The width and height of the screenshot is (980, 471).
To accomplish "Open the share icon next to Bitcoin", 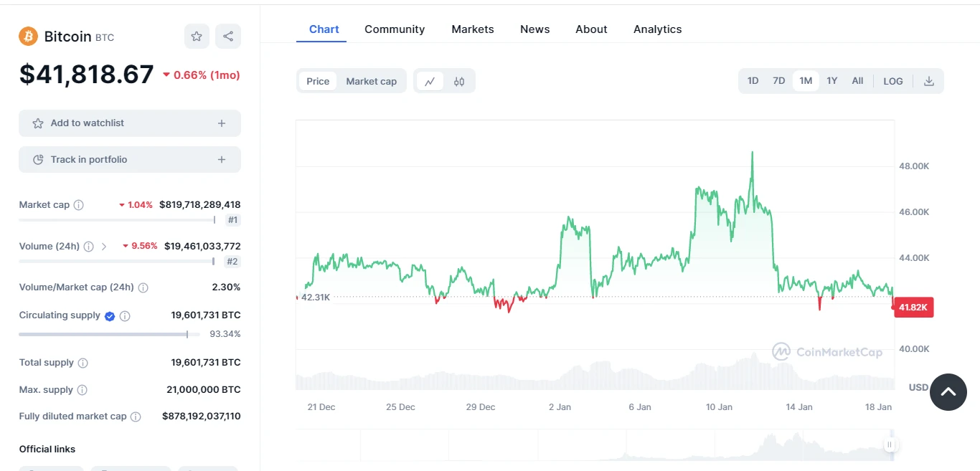I will click(228, 37).
